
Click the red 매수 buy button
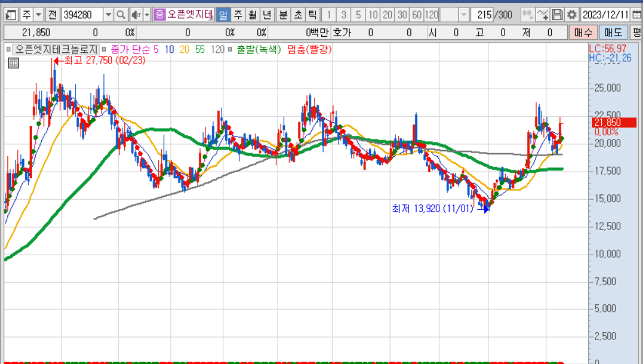point(583,33)
